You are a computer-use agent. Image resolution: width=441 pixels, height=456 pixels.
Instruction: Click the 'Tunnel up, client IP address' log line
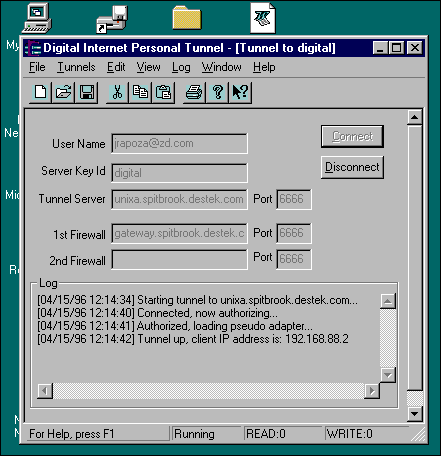coord(193,339)
